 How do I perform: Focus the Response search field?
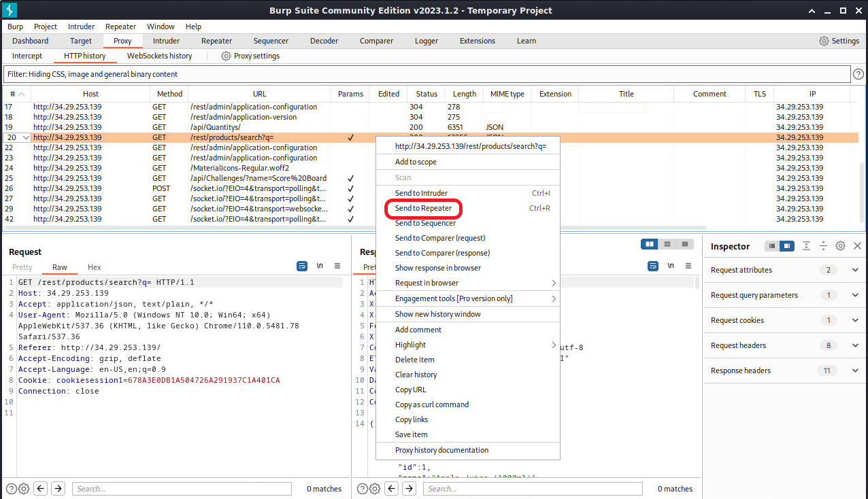tap(533, 489)
